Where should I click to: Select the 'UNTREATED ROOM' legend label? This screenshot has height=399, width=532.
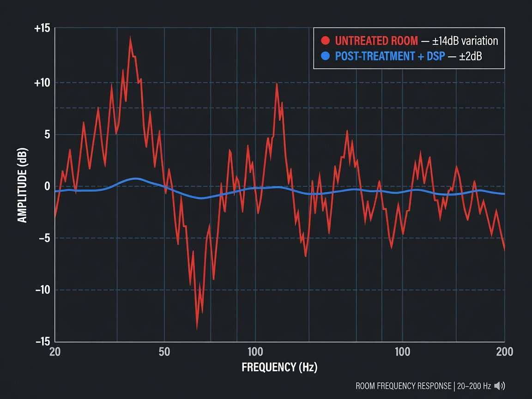tap(376, 41)
